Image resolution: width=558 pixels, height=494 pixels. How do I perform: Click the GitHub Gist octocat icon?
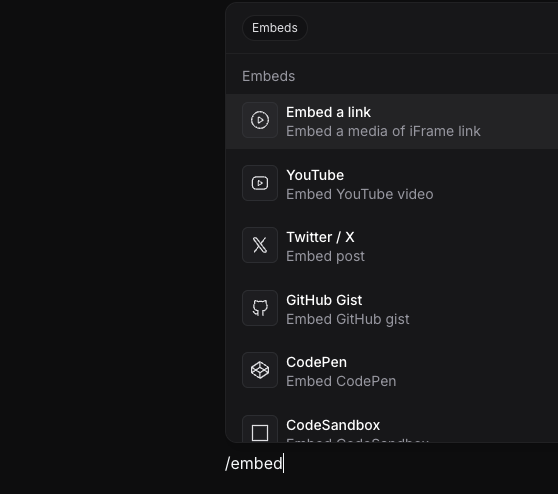(260, 308)
